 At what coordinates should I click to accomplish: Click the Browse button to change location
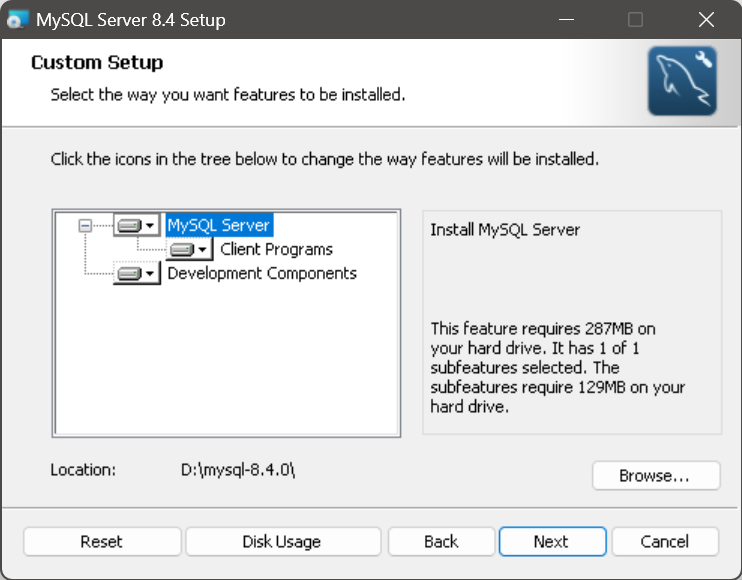tap(656, 475)
